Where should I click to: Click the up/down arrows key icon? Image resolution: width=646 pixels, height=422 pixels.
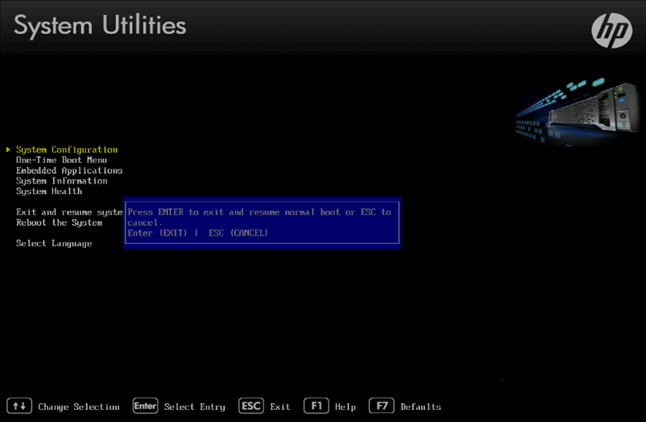tap(19, 406)
